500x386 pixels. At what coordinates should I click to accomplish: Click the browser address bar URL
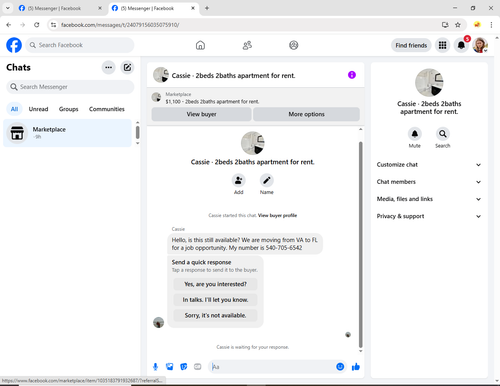(120, 25)
